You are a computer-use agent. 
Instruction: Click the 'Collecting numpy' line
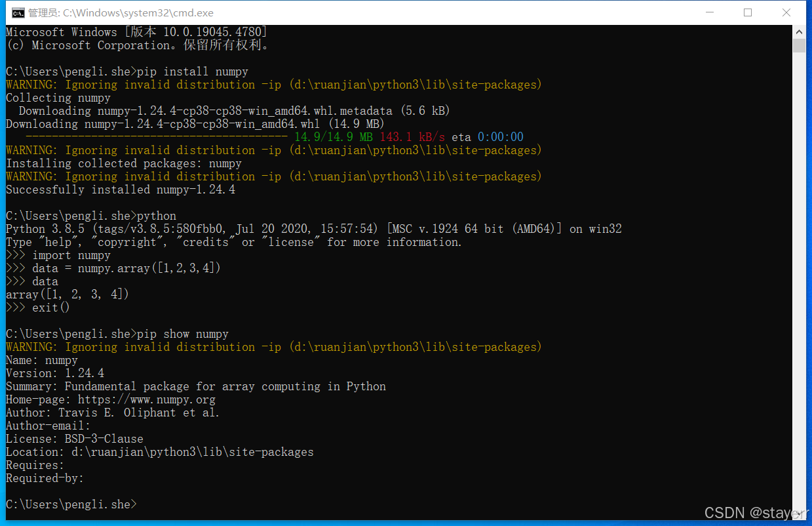(58, 98)
